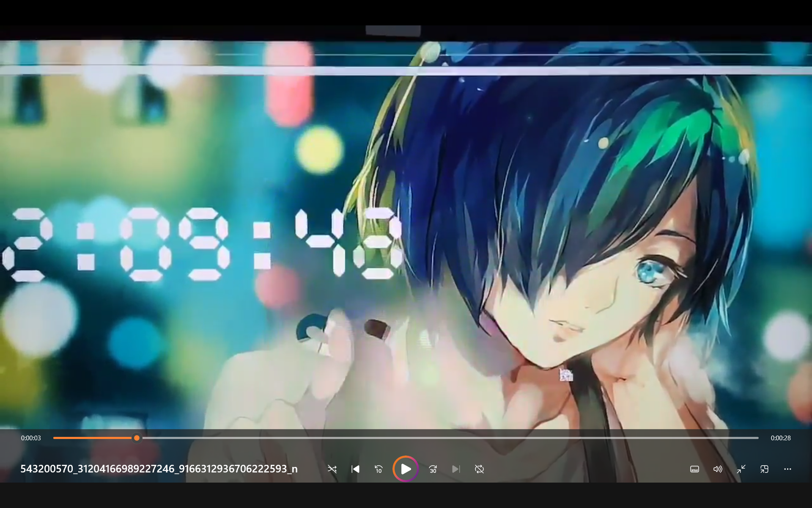Skip to the previous track
The height and width of the screenshot is (508, 812).
point(355,469)
